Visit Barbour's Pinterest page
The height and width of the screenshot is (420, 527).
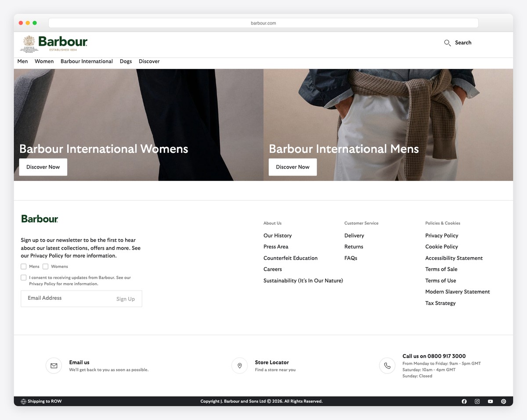point(504,401)
